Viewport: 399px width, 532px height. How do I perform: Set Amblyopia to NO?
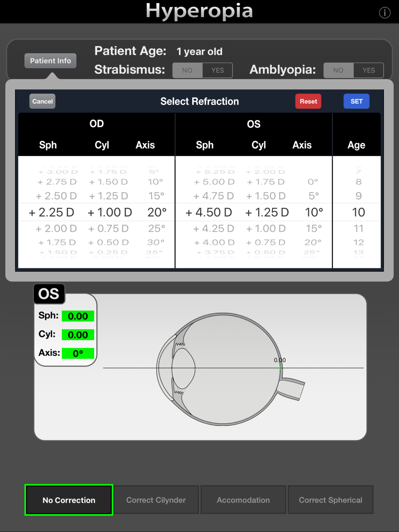point(338,70)
